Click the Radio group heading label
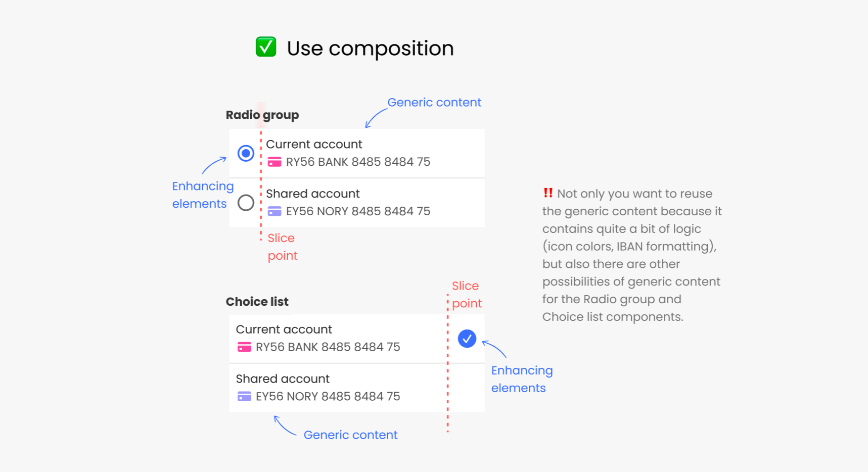This screenshot has width=868, height=472. point(262,115)
